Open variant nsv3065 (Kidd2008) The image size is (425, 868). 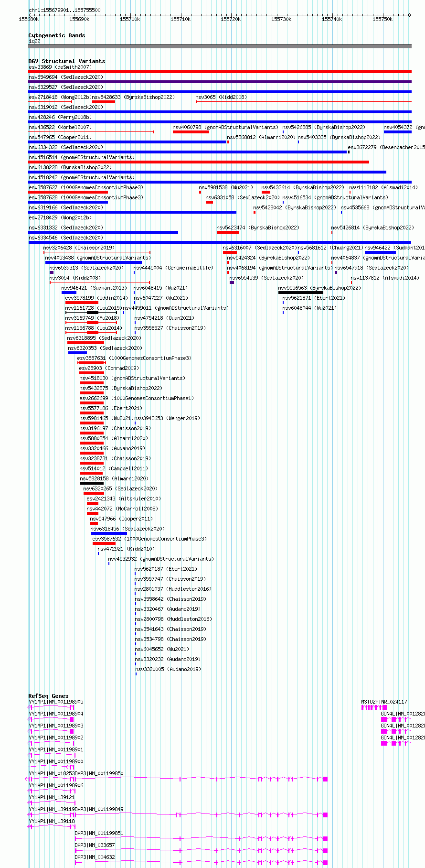(221, 97)
